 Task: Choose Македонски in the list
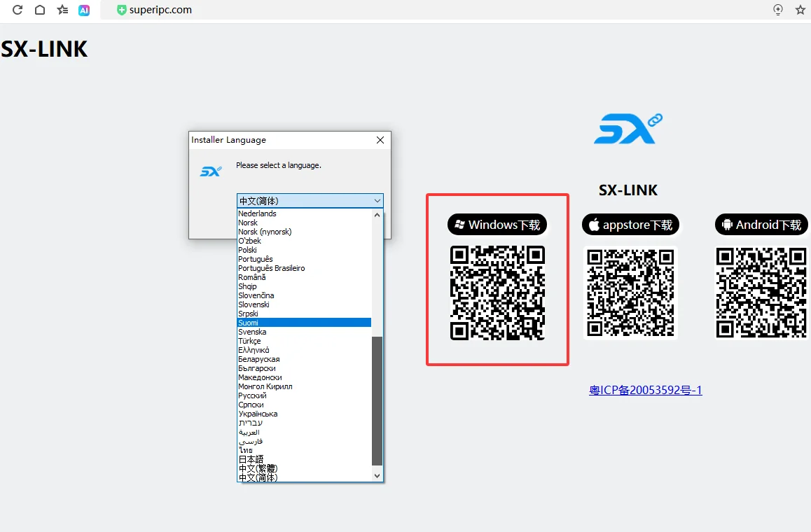click(304, 377)
